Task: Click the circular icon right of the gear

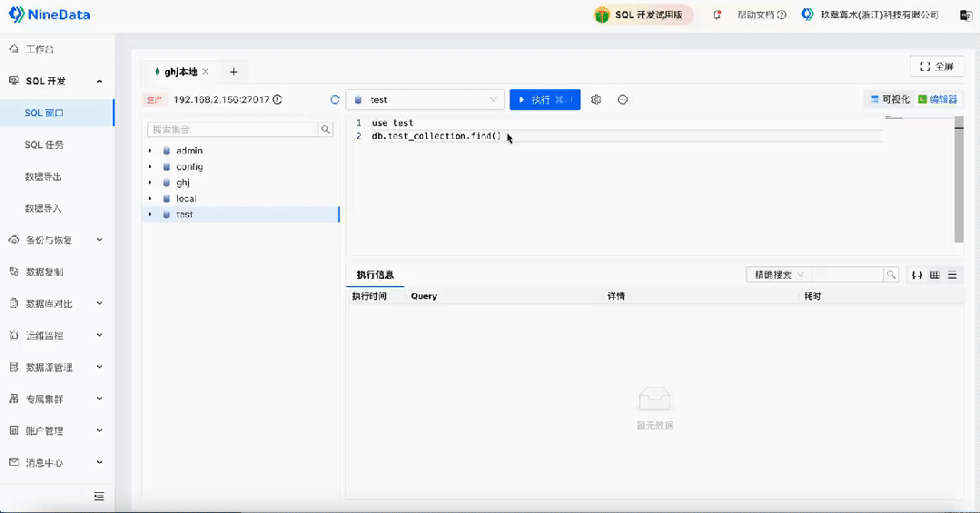Action: point(623,100)
